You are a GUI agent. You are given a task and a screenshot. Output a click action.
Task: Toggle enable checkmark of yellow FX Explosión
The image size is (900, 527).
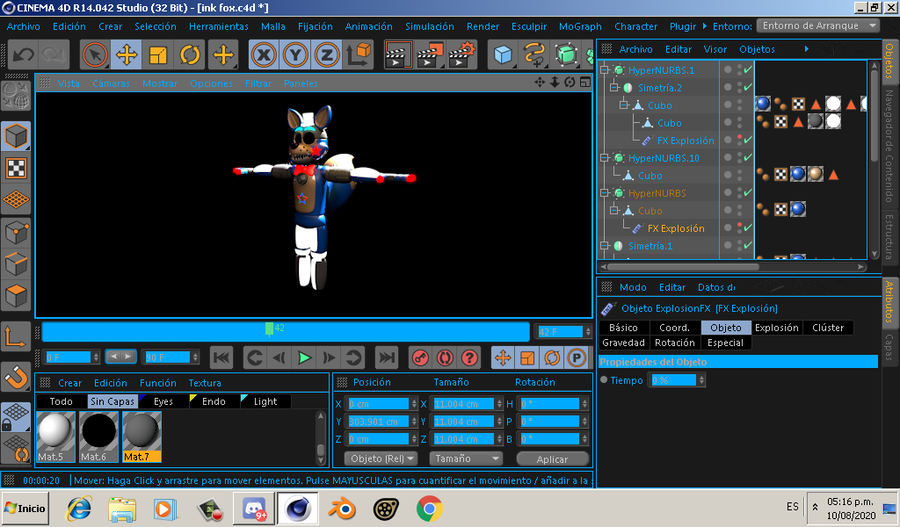coord(748,228)
